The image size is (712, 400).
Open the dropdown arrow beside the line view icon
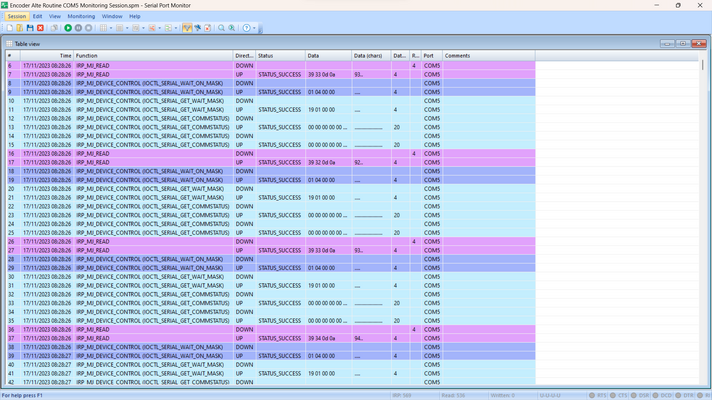tap(127, 28)
